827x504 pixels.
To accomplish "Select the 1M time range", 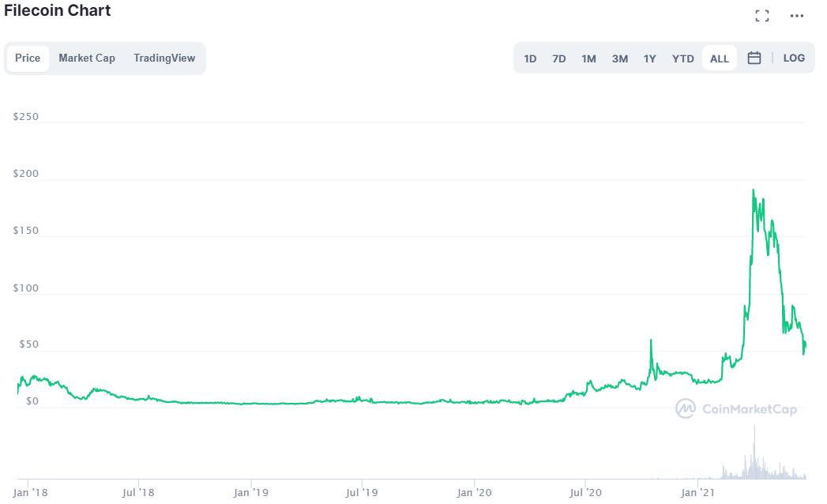I will pyautogui.click(x=588, y=58).
